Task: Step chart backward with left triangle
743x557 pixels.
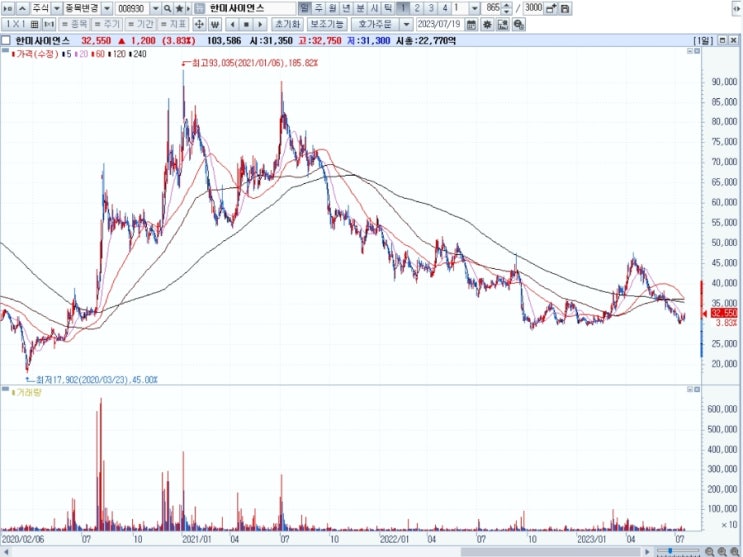Action: pos(233,24)
